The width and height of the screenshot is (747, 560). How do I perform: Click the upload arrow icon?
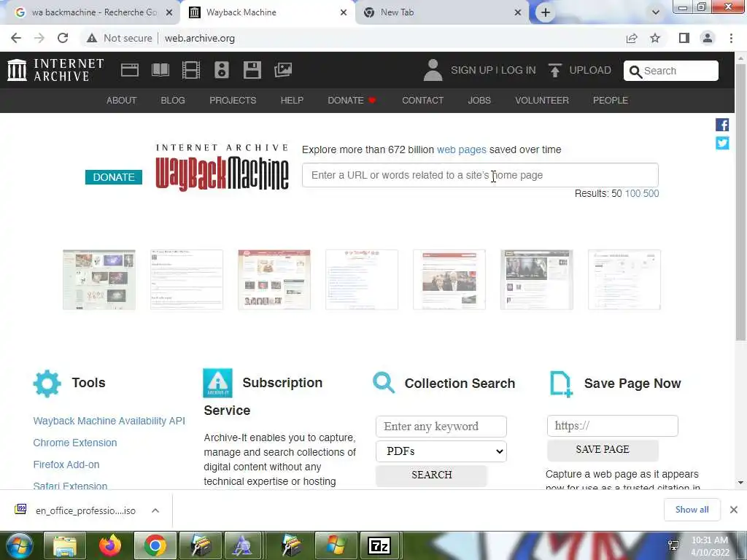(554, 70)
